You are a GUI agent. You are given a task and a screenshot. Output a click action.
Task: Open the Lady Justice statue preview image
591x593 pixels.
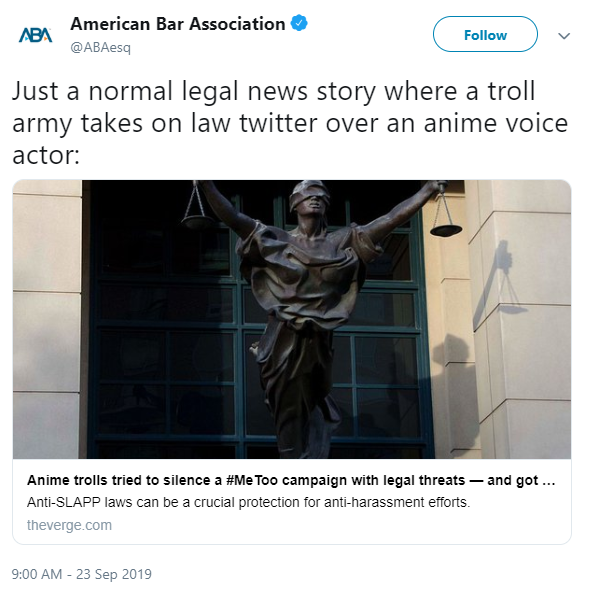[x=292, y=319]
